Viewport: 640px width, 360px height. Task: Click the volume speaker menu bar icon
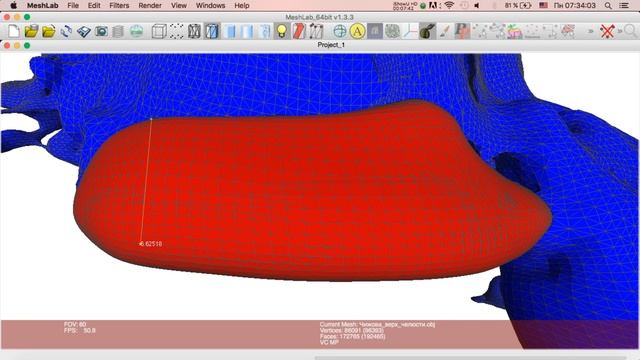pos(477,5)
